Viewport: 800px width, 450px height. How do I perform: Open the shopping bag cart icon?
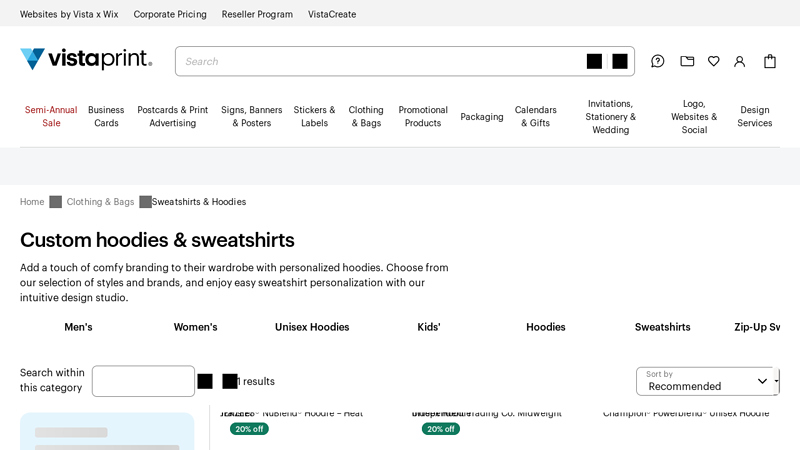(770, 61)
